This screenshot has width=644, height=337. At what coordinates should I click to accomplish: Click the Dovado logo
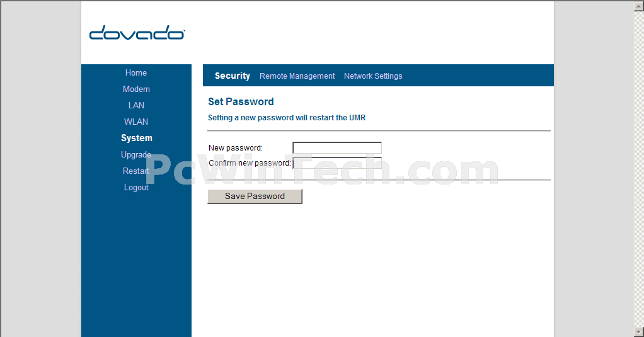click(137, 32)
